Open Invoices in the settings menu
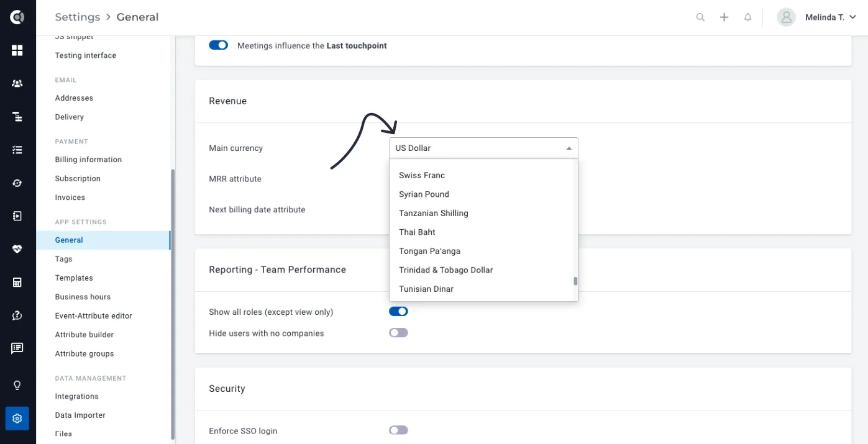Viewport: 868px width, 444px height. click(x=70, y=197)
